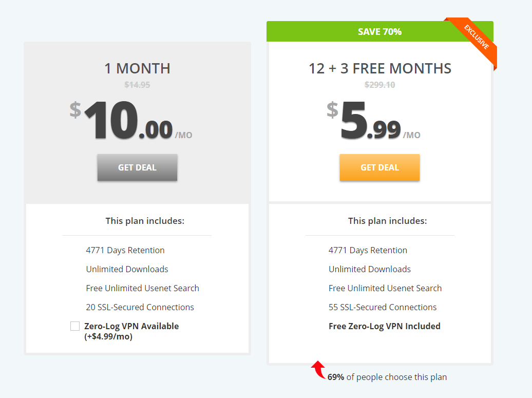Click the crossed-out $14.95 price
Viewport: 532px width, 398px height.
click(x=137, y=85)
